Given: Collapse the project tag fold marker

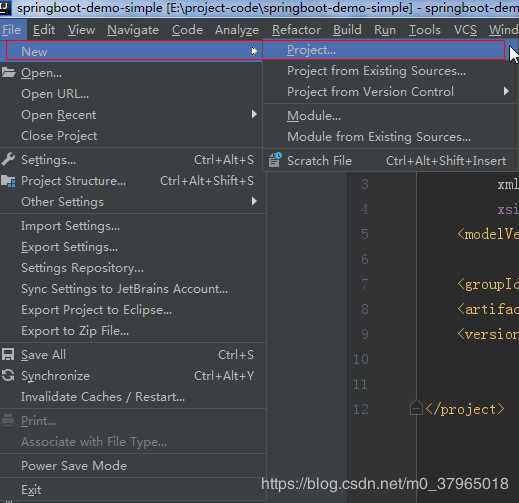Looking at the screenshot, I should pos(416,409).
